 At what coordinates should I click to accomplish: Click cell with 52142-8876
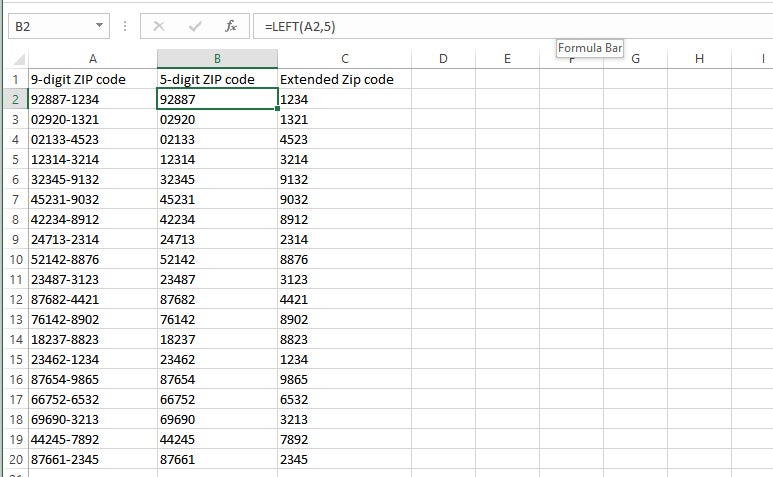tap(93, 260)
